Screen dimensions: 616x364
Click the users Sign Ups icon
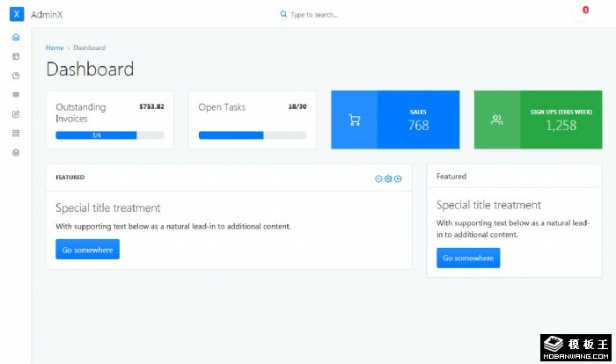pos(496,120)
